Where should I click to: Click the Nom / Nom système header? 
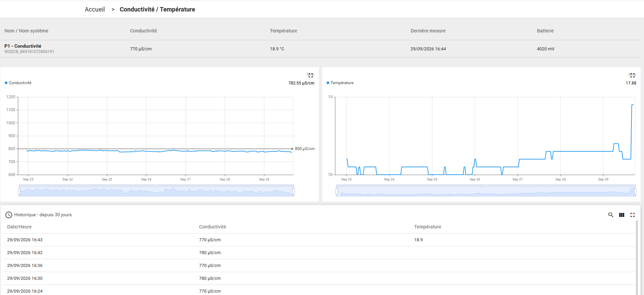(26, 31)
